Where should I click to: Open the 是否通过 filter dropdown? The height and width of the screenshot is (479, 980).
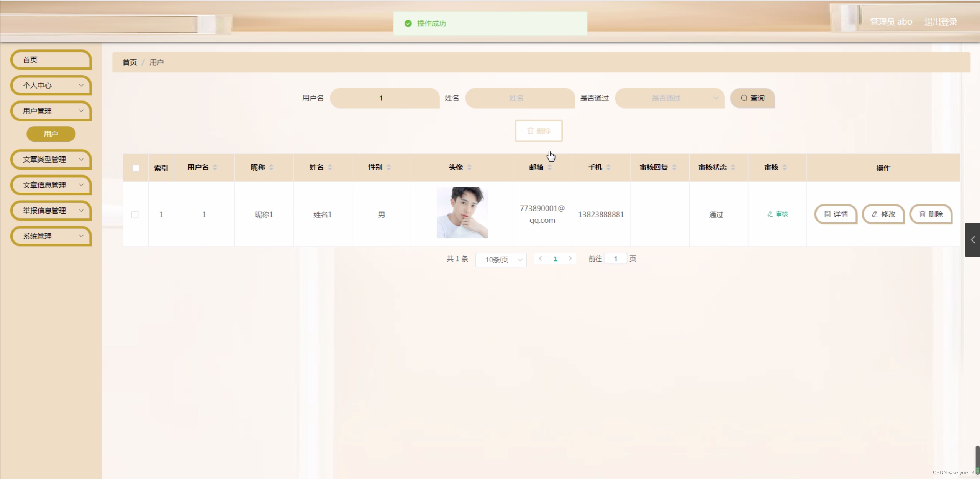(669, 98)
